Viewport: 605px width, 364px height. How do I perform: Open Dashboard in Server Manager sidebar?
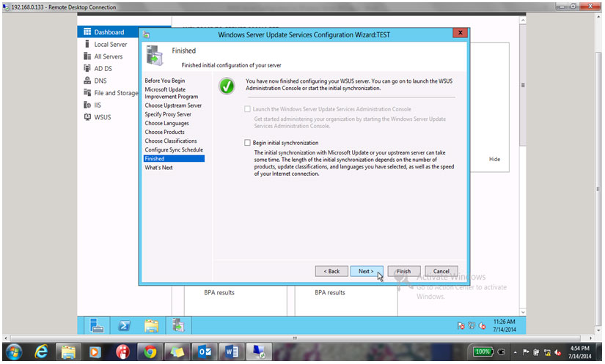click(109, 32)
